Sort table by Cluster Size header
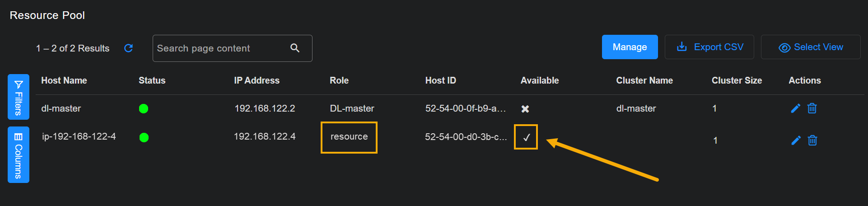The width and height of the screenshot is (868, 206). click(737, 80)
